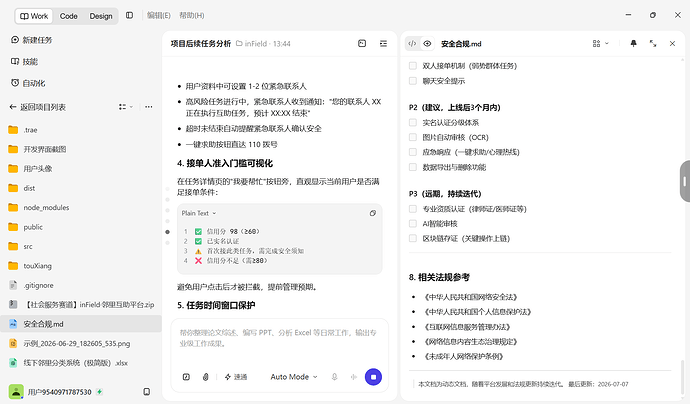This screenshot has width=690, height=404.
Task: Open the Plain Text language dropdown
Action: [x=199, y=213]
